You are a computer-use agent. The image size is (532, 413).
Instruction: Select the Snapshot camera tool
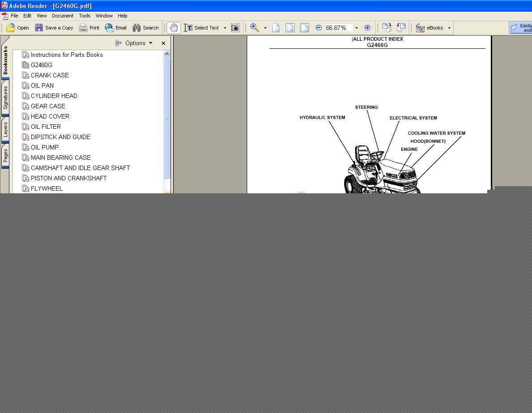click(x=236, y=28)
